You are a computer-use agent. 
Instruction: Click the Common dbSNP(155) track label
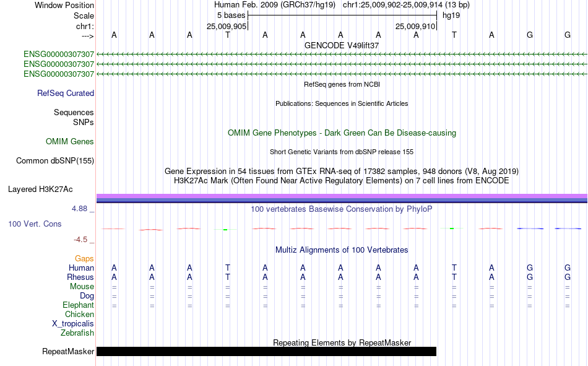[55, 160]
